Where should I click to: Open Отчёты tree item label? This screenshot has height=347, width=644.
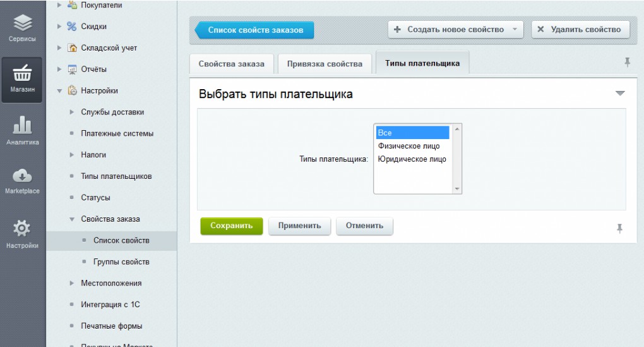93,69
